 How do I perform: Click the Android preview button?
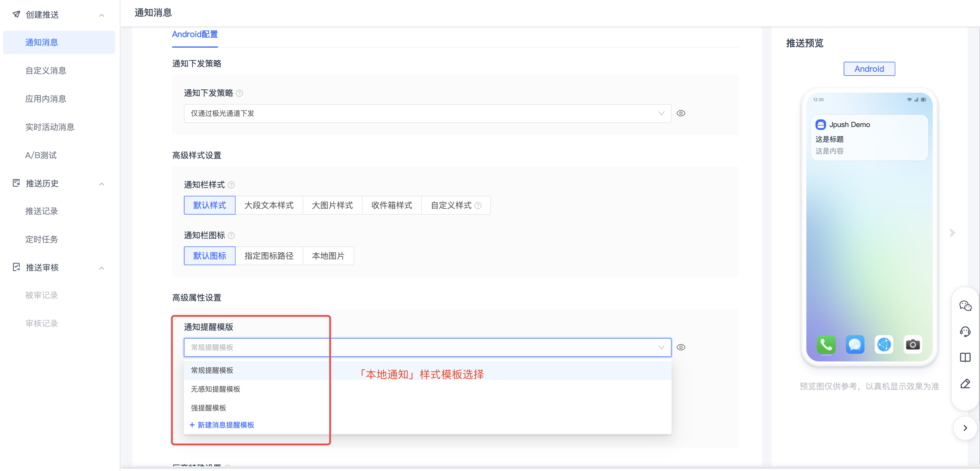[x=869, y=69]
